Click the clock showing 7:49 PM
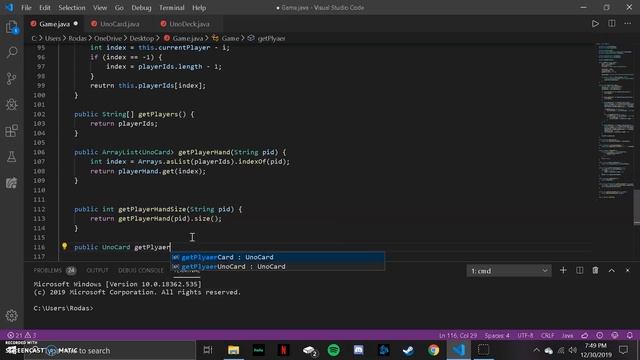 point(596,346)
